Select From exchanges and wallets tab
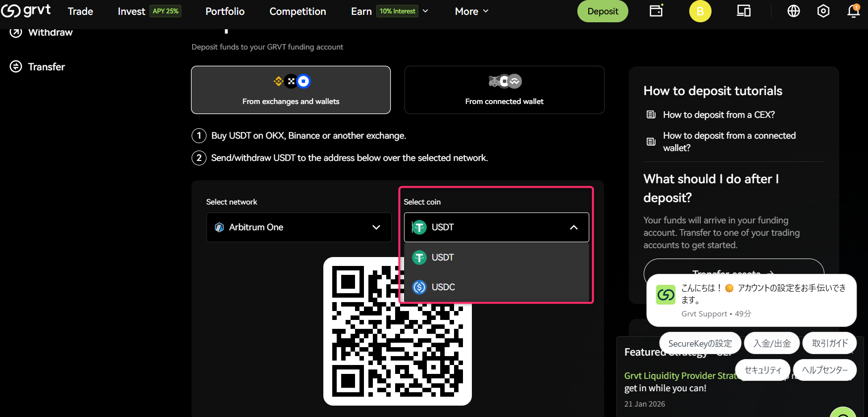 pyautogui.click(x=291, y=90)
